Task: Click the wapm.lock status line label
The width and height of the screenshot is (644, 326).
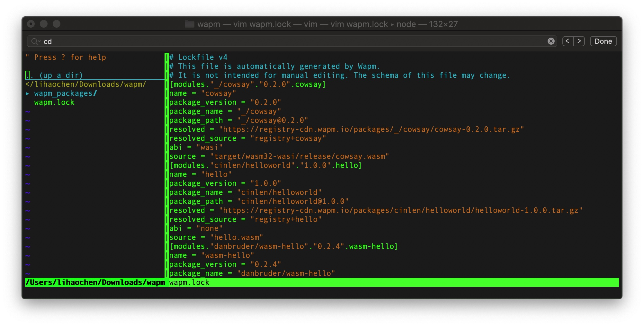Action: [189, 282]
